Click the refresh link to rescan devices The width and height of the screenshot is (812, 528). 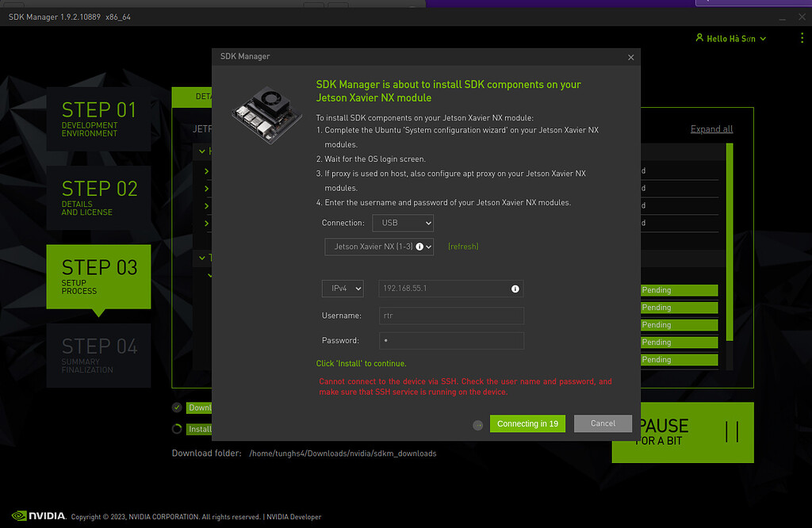click(x=462, y=247)
